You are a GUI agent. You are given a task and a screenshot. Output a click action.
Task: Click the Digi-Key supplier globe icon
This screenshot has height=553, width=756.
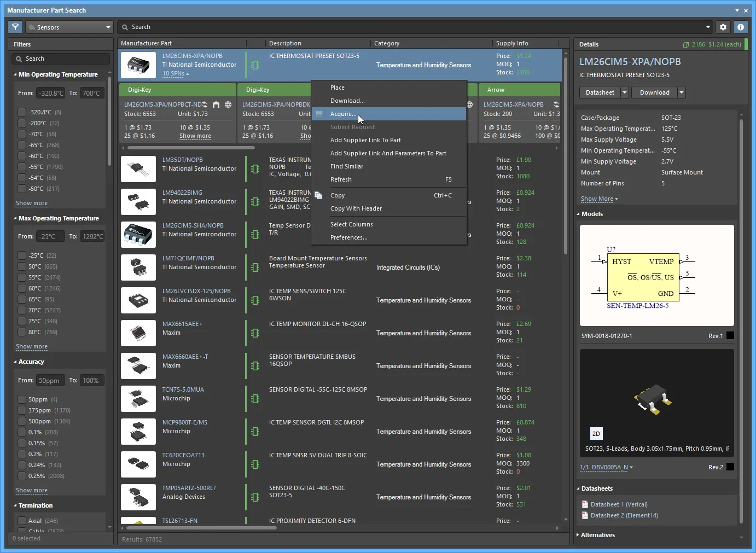pos(228,104)
